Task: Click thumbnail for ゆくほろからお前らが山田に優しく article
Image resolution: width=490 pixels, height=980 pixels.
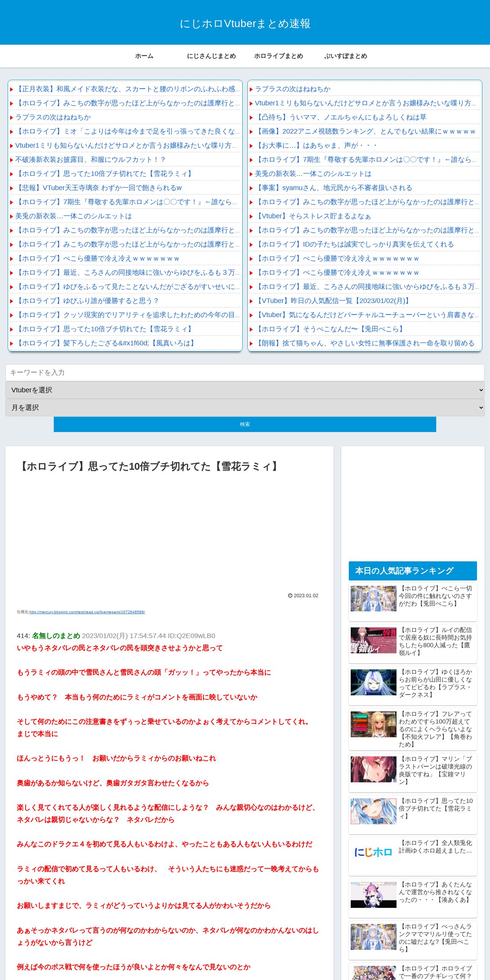Action: (374, 682)
